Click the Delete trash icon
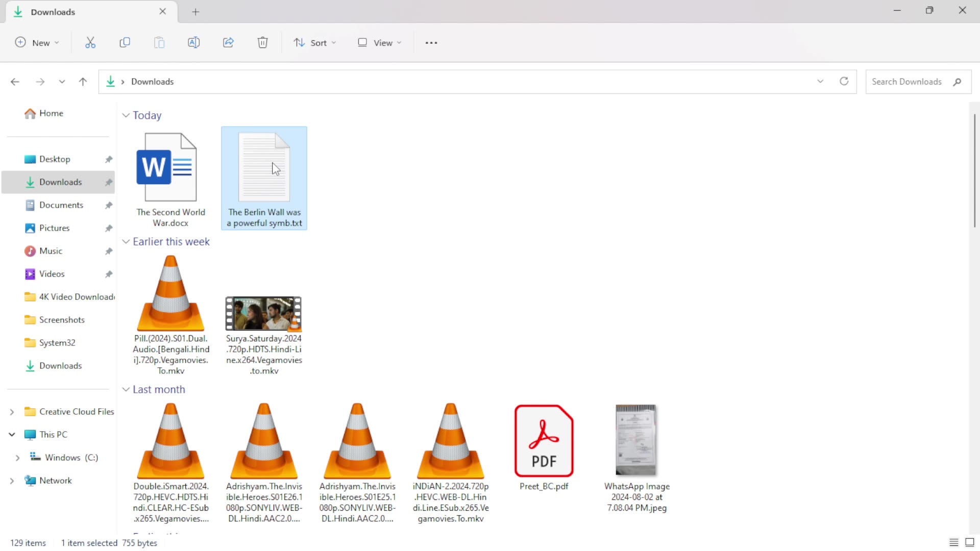Image resolution: width=980 pixels, height=551 pixels. [262, 43]
